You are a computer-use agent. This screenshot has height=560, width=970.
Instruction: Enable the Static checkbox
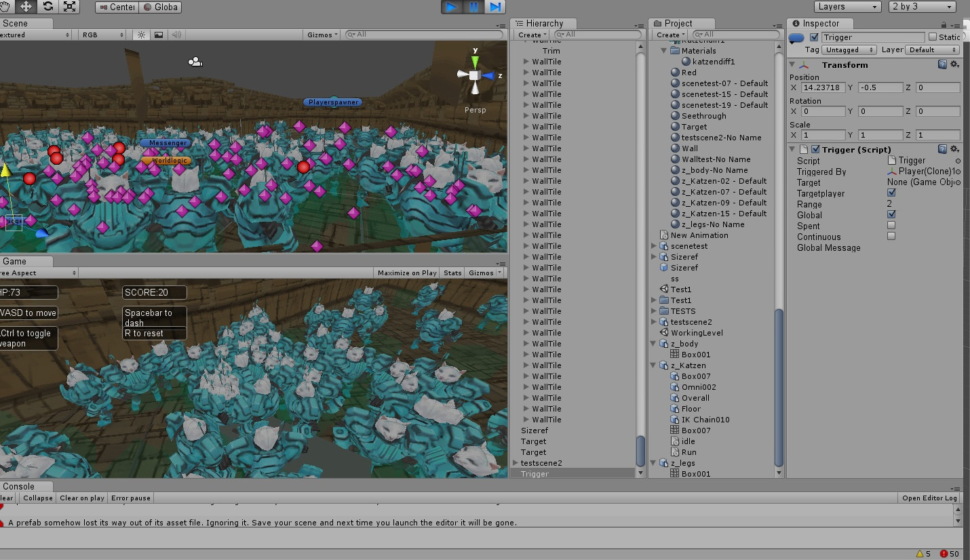[x=933, y=37]
